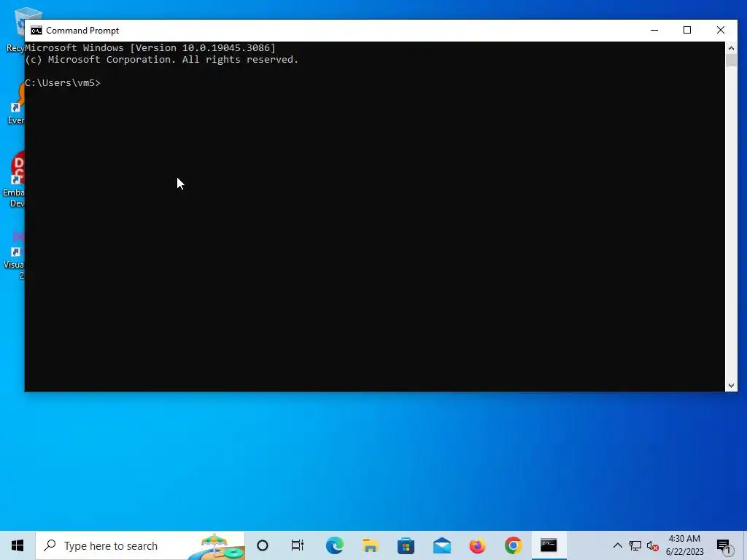Image resolution: width=747 pixels, height=560 pixels.
Task: Click the vertical scrollbar thumb in Command Prompt
Action: [731, 61]
